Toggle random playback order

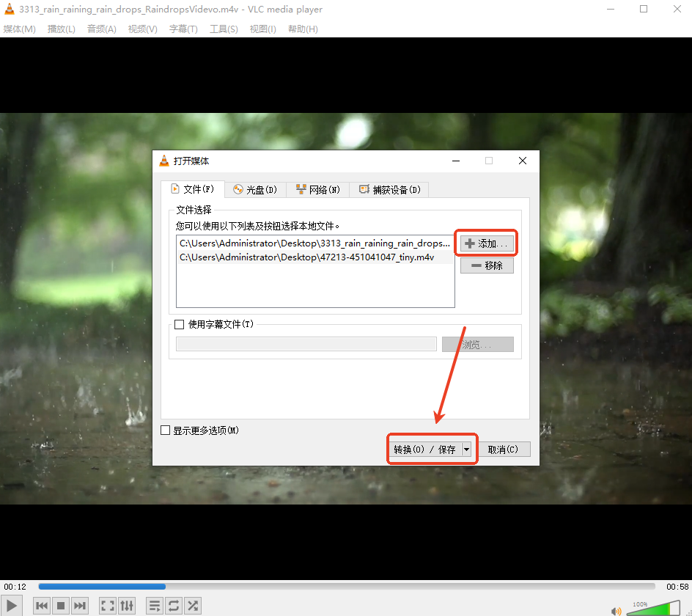pyautogui.click(x=192, y=605)
